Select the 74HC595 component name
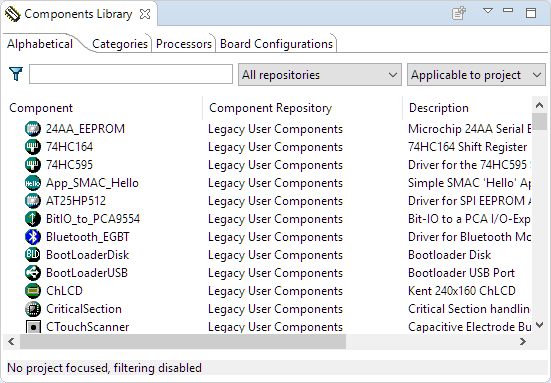This screenshot has height=383, width=551. (x=70, y=165)
